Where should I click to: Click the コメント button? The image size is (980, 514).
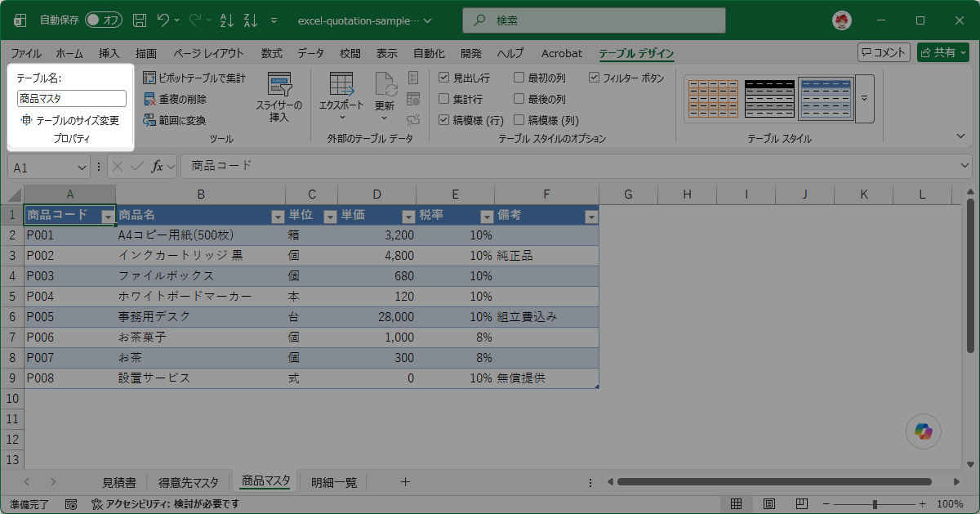click(884, 52)
